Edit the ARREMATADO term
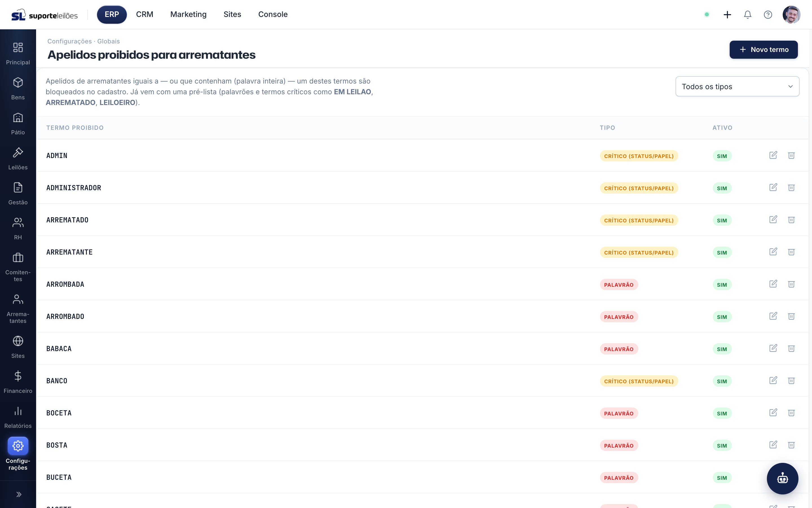 click(773, 220)
